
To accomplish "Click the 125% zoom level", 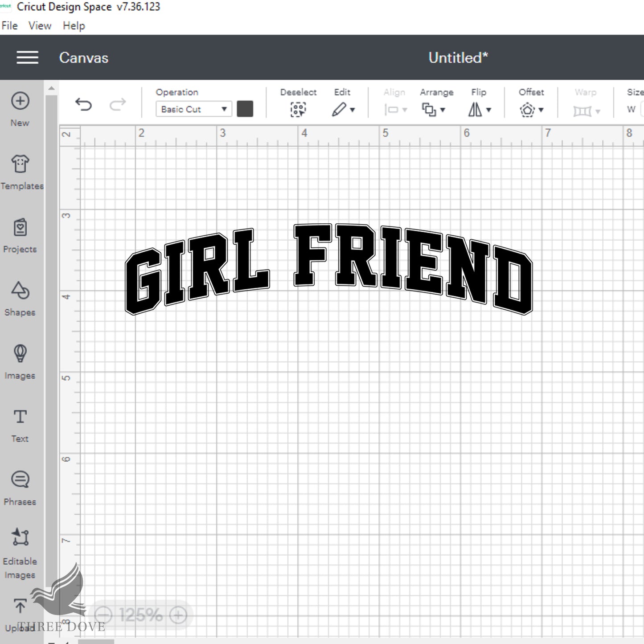I will pos(140,615).
